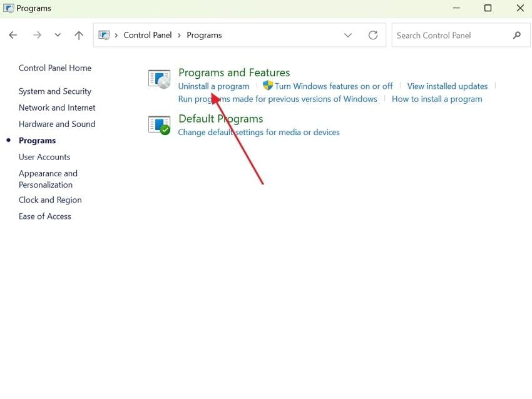Open Control Panel Home
The width and height of the screenshot is (532, 399).
[x=55, y=68]
